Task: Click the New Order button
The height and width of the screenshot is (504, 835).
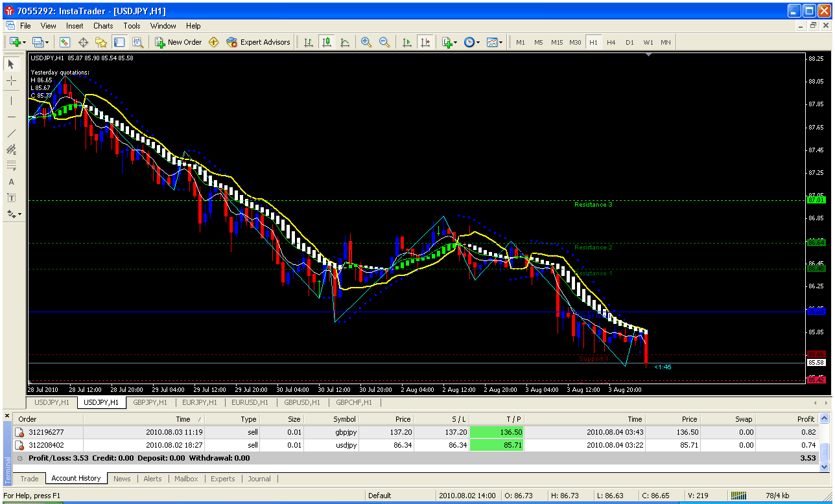Action: [x=178, y=42]
